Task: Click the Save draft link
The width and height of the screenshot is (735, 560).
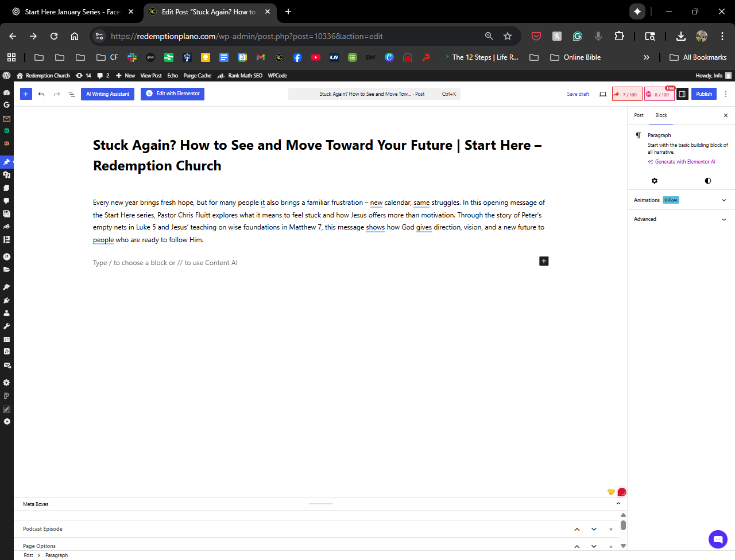Action: pos(578,94)
